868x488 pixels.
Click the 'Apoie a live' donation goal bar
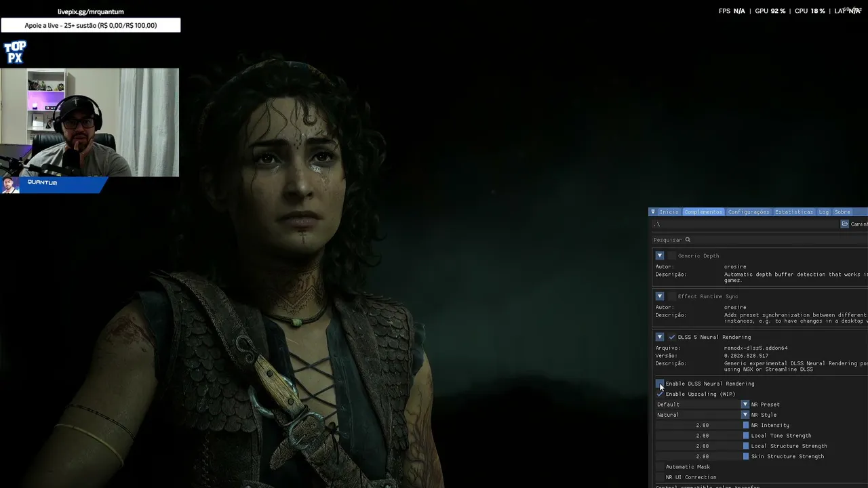pyautogui.click(x=91, y=26)
